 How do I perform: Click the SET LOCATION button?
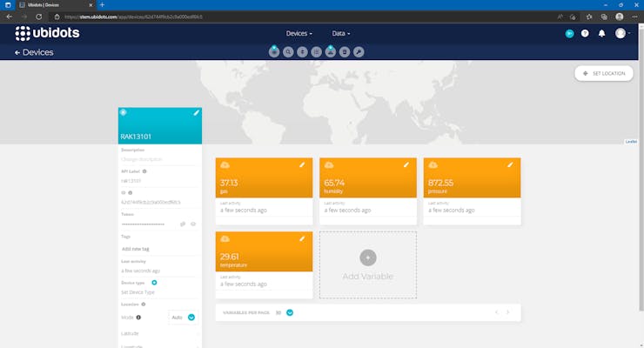pyautogui.click(x=604, y=73)
